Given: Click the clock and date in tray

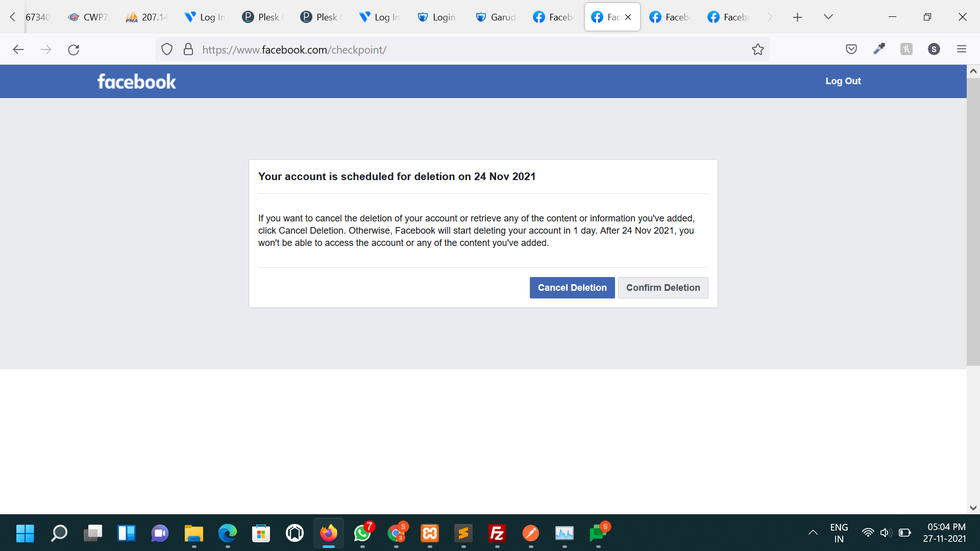Looking at the screenshot, I should 945,533.
